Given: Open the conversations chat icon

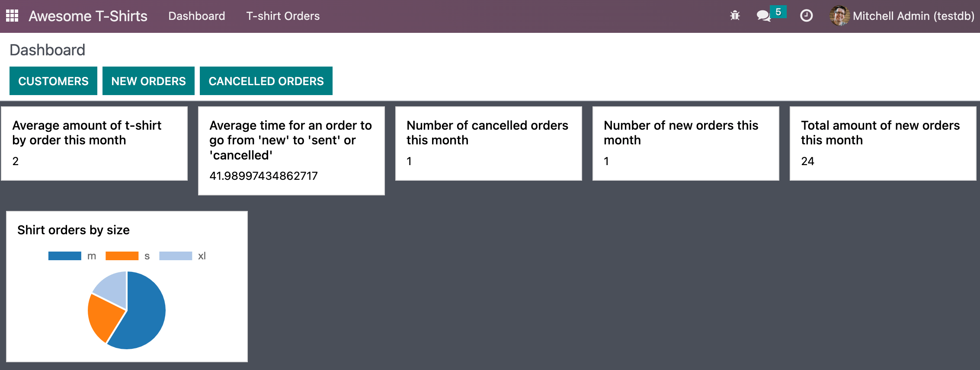Looking at the screenshot, I should tap(763, 16).
